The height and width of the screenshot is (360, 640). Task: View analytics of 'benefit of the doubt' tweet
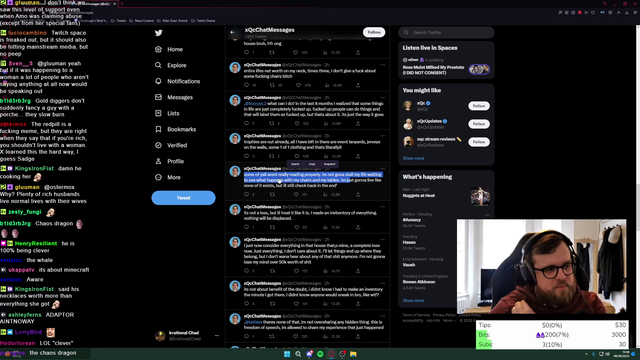(x=326, y=304)
